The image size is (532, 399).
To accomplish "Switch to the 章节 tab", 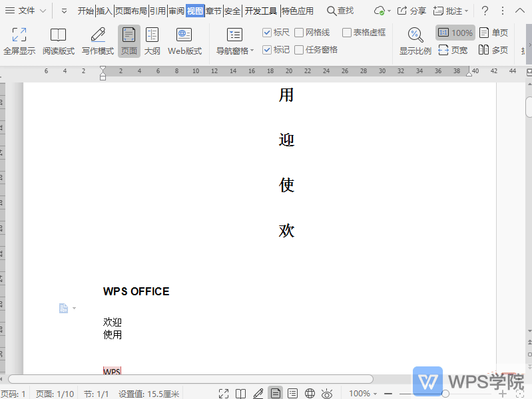I will (214, 11).
